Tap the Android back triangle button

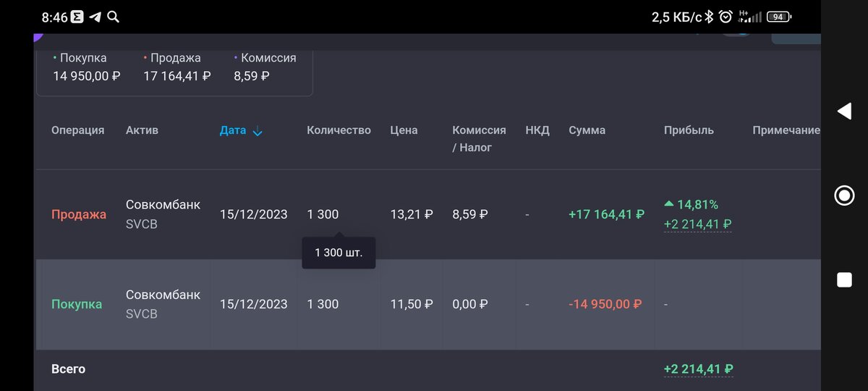point(844,111)
